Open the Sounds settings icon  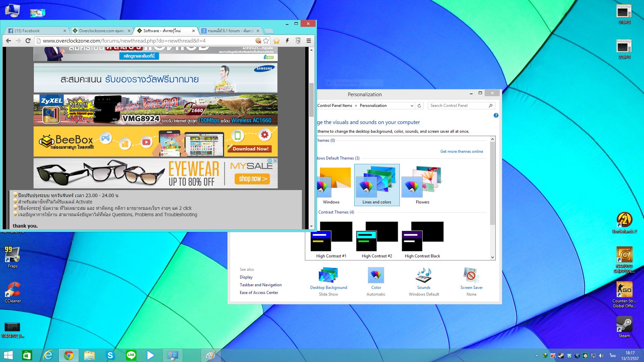tap(424, 276)
